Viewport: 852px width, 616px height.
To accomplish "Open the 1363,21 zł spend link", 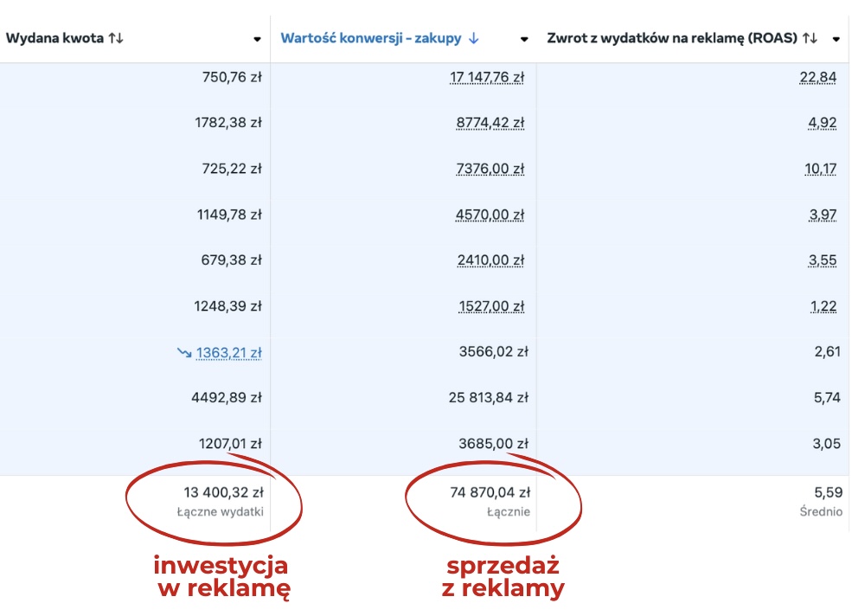I will pos(228,353).
